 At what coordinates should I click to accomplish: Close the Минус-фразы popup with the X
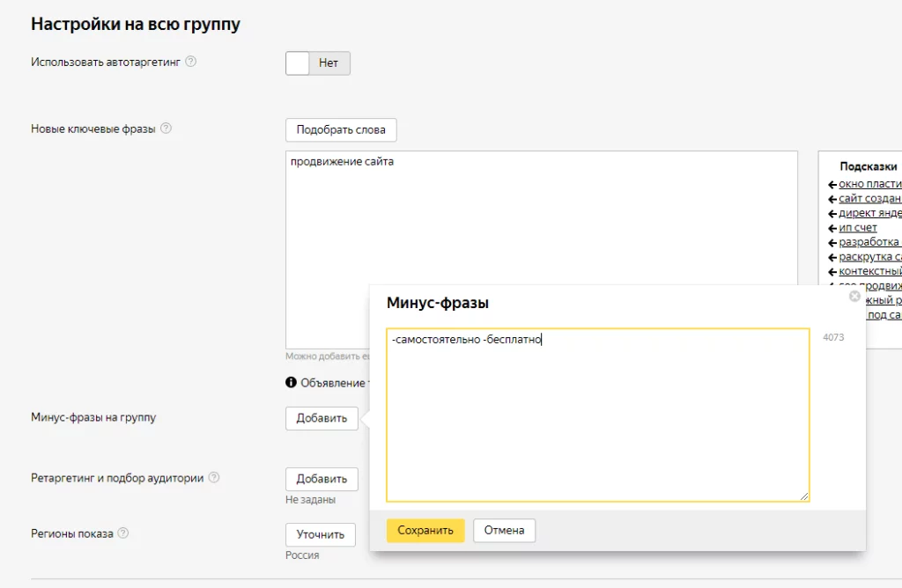(854, 296)
